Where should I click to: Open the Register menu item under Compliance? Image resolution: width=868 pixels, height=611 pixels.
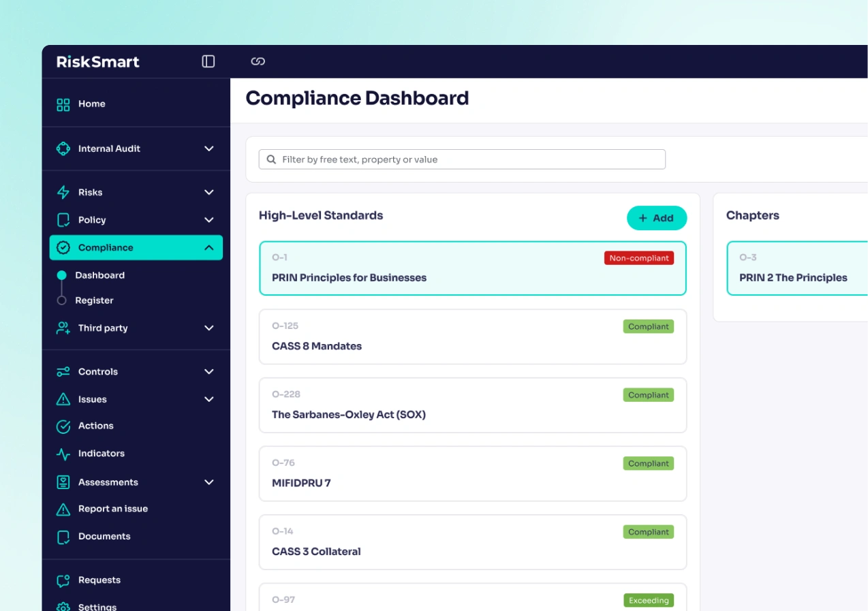(94, 300)
